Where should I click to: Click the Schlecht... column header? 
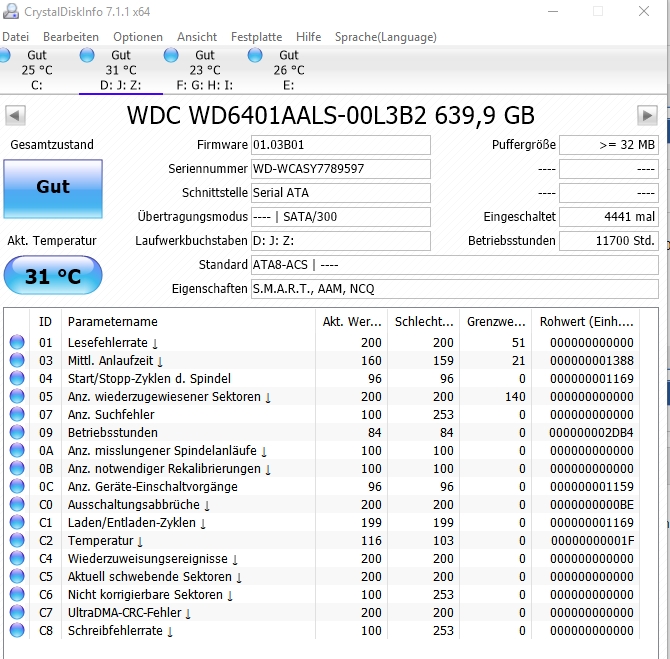(423, 321)
